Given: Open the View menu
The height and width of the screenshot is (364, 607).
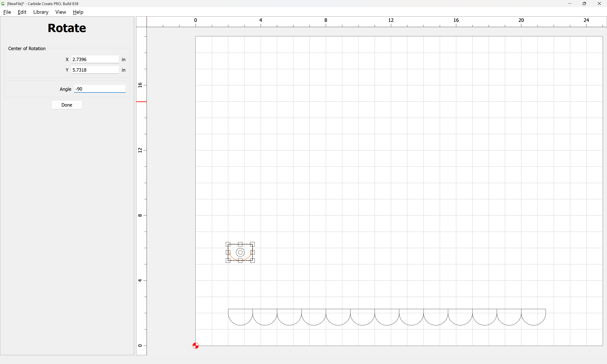Looking at the screenshot, I should pyautogui.click(x=61, y=12).
